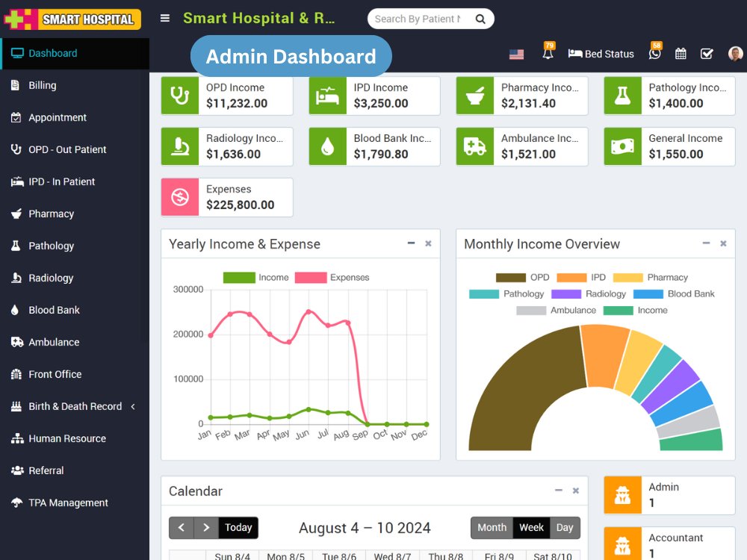The height and width of the screenshot is (560, 747).
Task: Click the calendar Today button
Action: tap(238, 528)
